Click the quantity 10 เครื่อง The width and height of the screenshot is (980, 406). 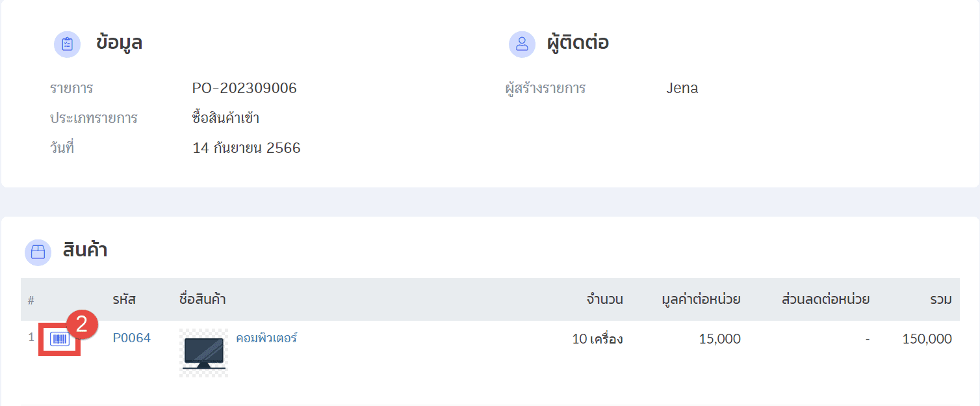click(x=597, y=339)
